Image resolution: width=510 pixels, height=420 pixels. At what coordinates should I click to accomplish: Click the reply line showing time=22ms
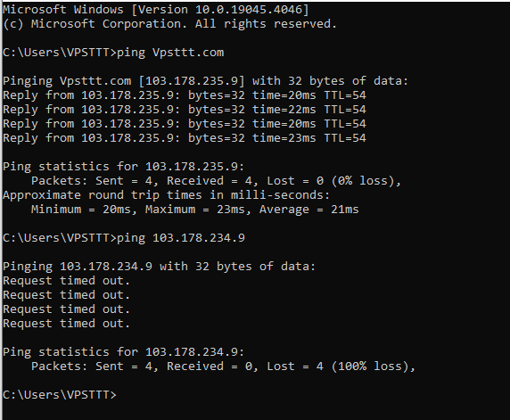point(185,110)
